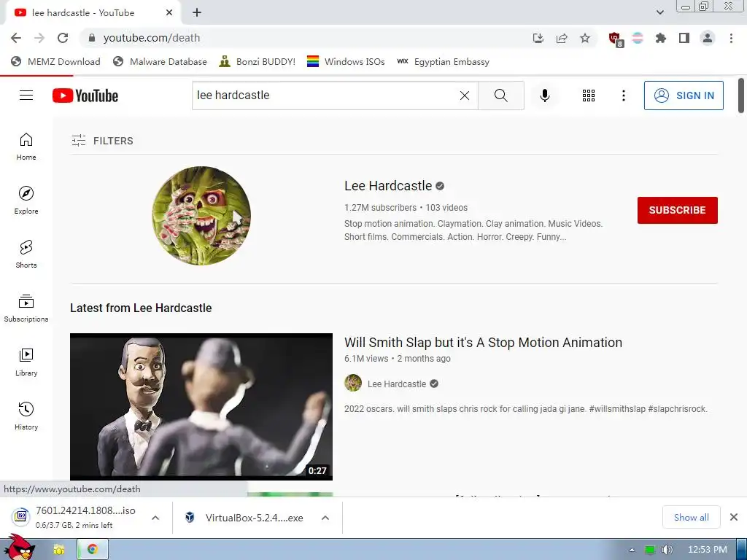Image resolution: width=747 pixels, height=560 pixels.
Task: Close the lee hardcastle YouTube tab
Action: (x=169, y=13)
